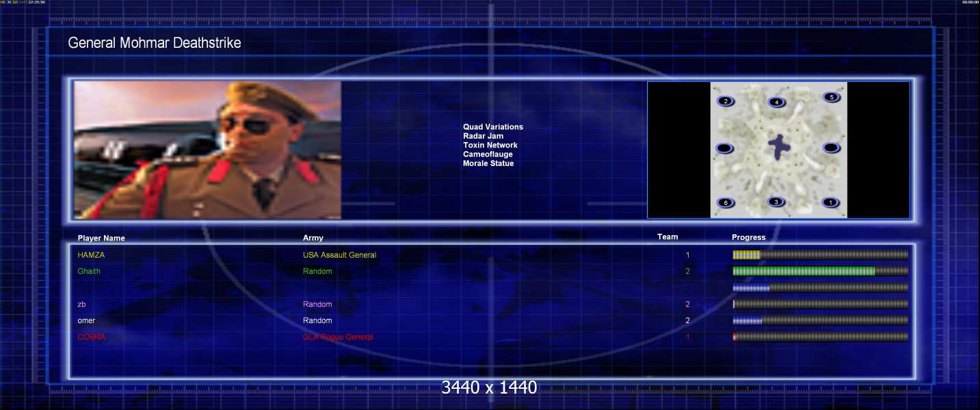
Task: Click GLA Rogue General army text
Action: tap(338, 337)
